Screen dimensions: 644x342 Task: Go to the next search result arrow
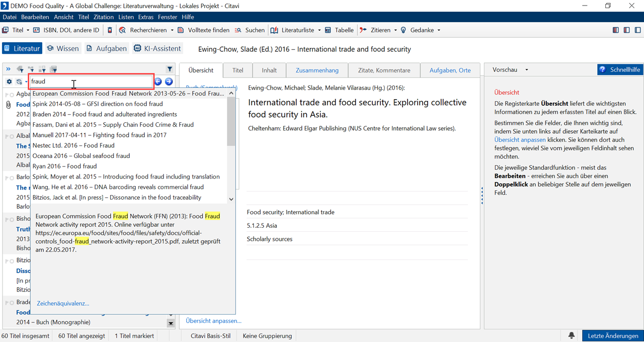pos(169,81)
